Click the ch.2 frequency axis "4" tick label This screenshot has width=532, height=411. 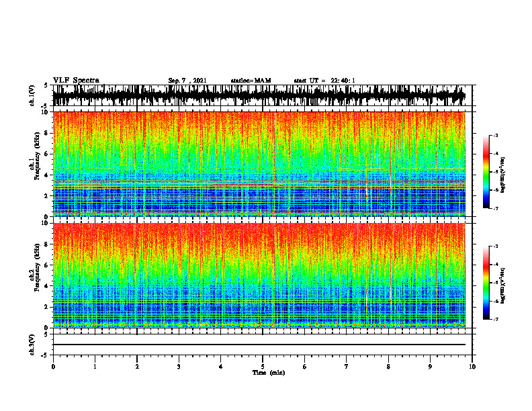46,286
